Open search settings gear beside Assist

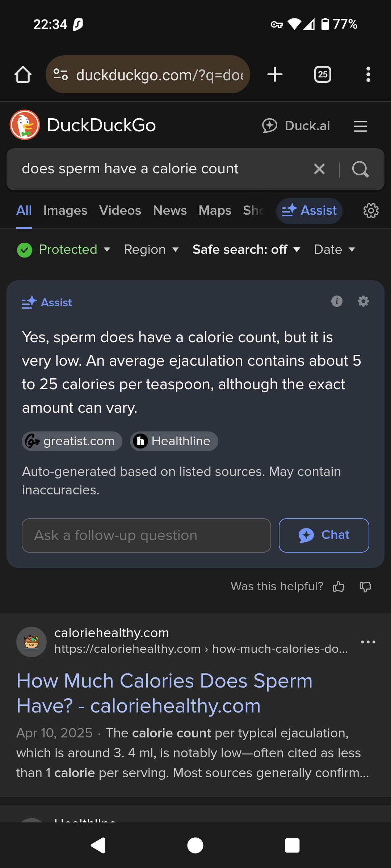click(371, 210)
